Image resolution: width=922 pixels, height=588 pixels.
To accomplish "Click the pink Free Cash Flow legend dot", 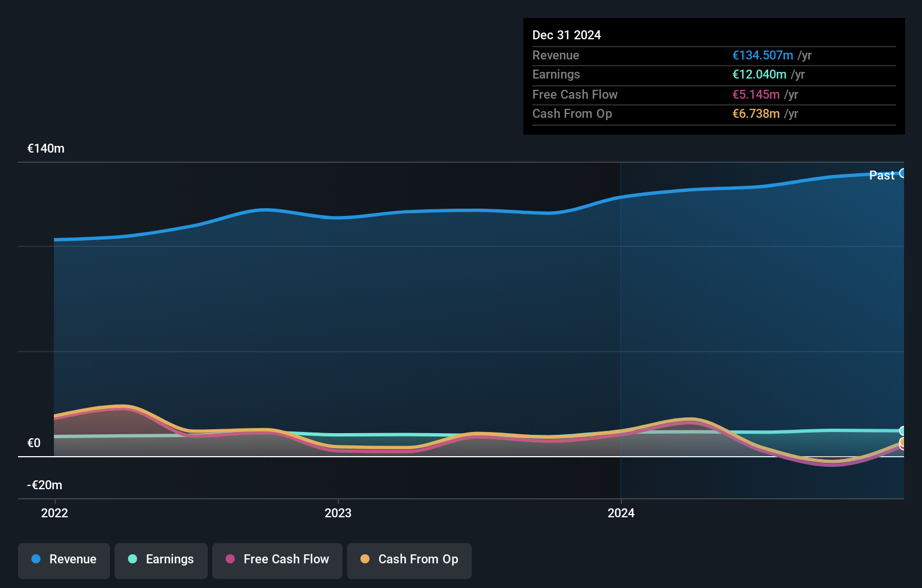I will 230,559.
